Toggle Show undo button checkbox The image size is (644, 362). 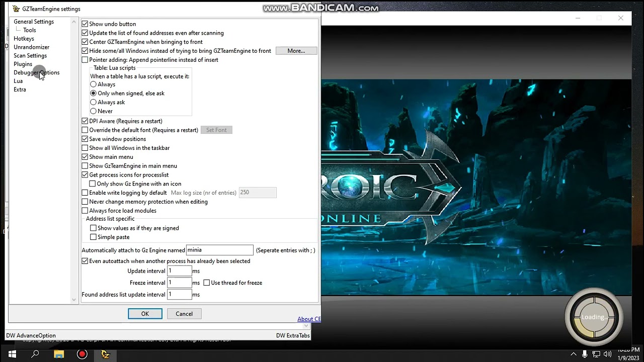85,24
